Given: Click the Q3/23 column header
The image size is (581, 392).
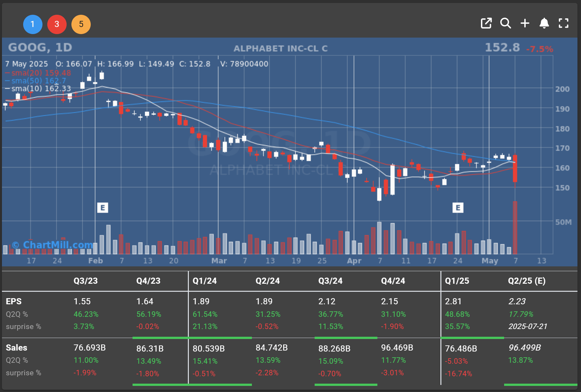Looking at the screenshot, I should click(x=86, y=281).
